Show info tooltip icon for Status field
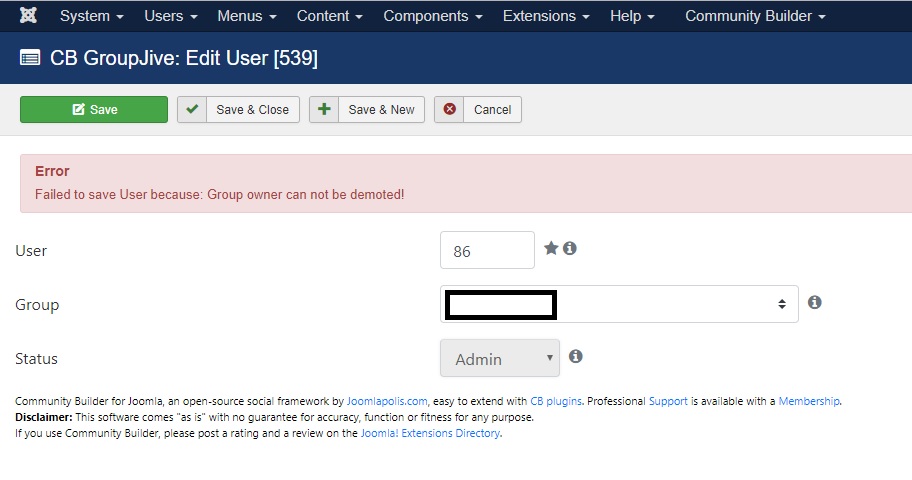The width and height of the screenshot is (912, 480). pos(576,356)
